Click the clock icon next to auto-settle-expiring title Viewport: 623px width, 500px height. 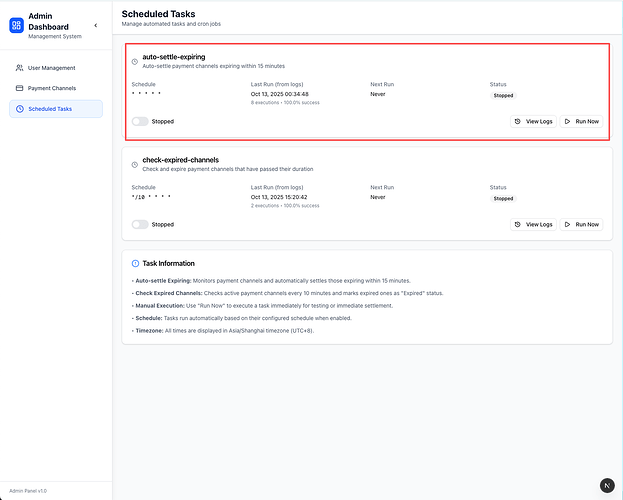point(135,62)
